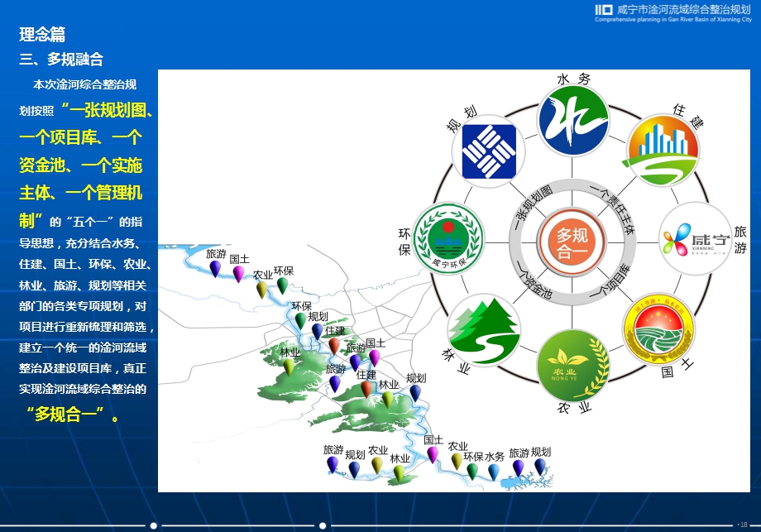This screenshot has height=532, width=761.
Task: Click the 咸宁市淦河流域综合整治规划 header title
Action: (684, 9)
